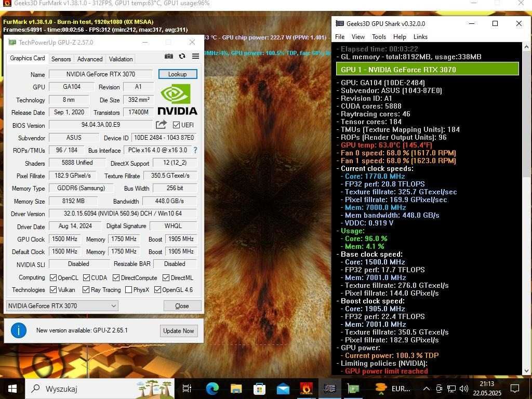The width and height of the screenshot is (532, 399).
Task: Click the GPU-Z title bar app icon
Action: 12,43
